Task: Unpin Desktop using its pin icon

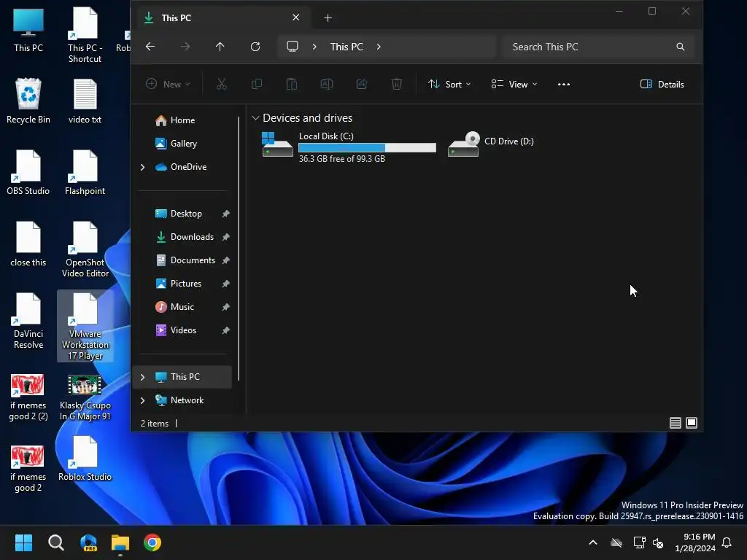Action: pyautogui.click(x=226, y=214)
